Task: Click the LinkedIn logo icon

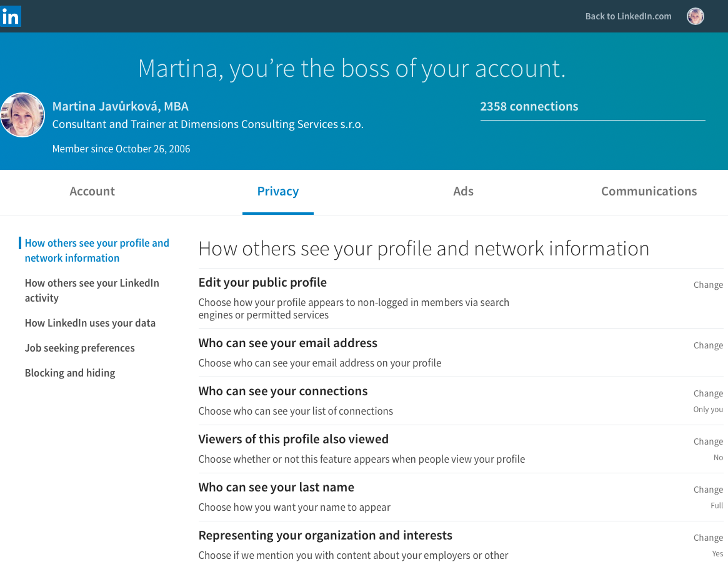Action: (10, 16)
